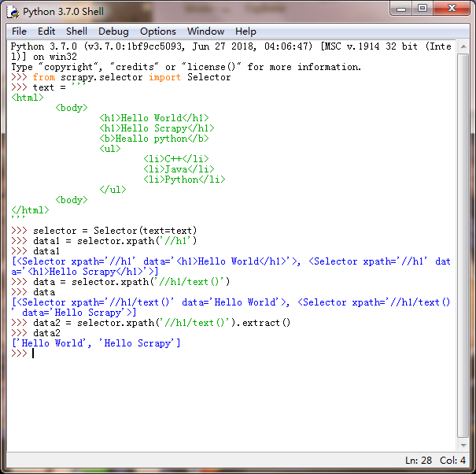This screenshot has height=474, width=476.
Task: Click the Python 3.7.0 Shell window title text
Action: click(x=63, y=12)
